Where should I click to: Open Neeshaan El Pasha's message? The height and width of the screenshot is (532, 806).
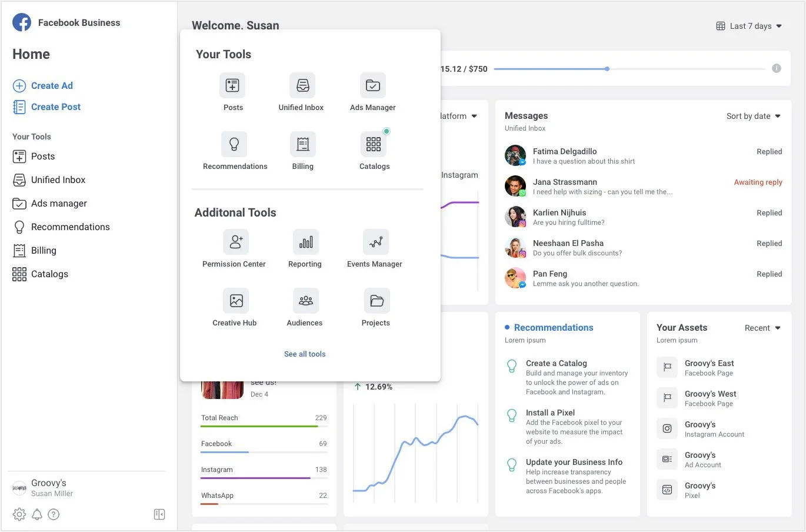tap(644, 248)
